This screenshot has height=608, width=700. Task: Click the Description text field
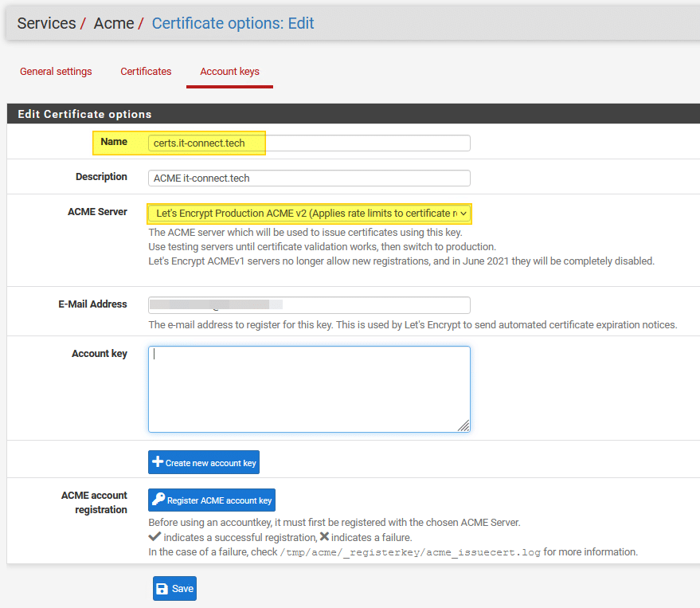point(309,178)
